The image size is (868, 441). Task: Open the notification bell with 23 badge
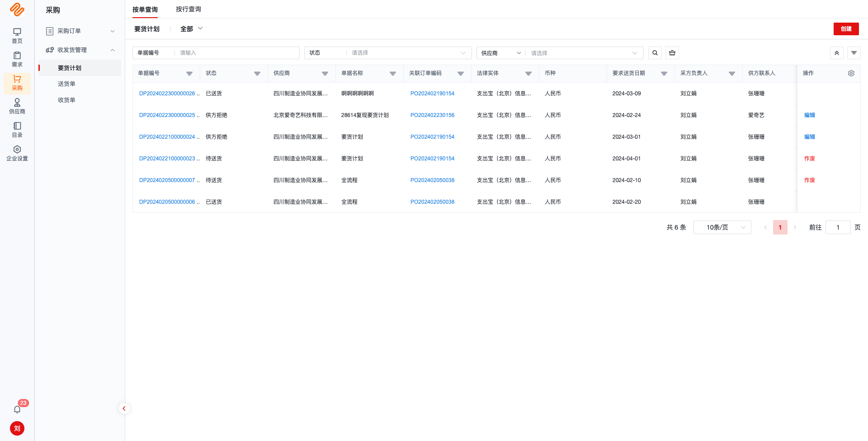(x=17, y=409)
